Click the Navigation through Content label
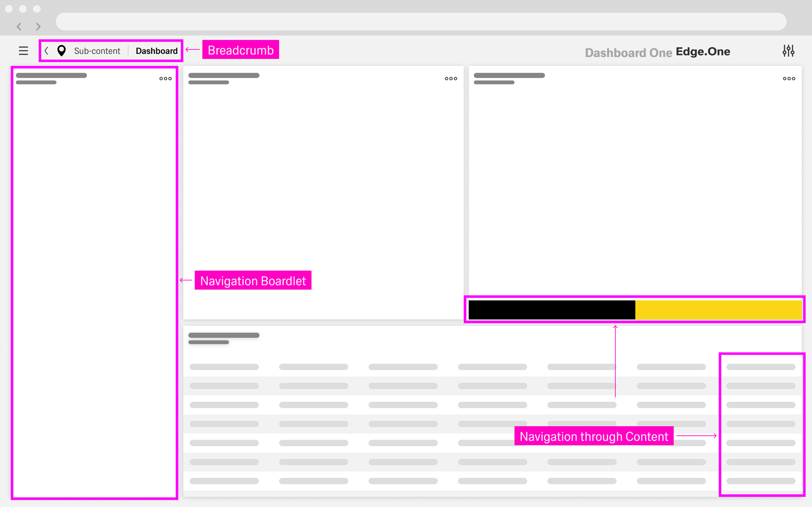Screen dimensions: 812x507 594,436
